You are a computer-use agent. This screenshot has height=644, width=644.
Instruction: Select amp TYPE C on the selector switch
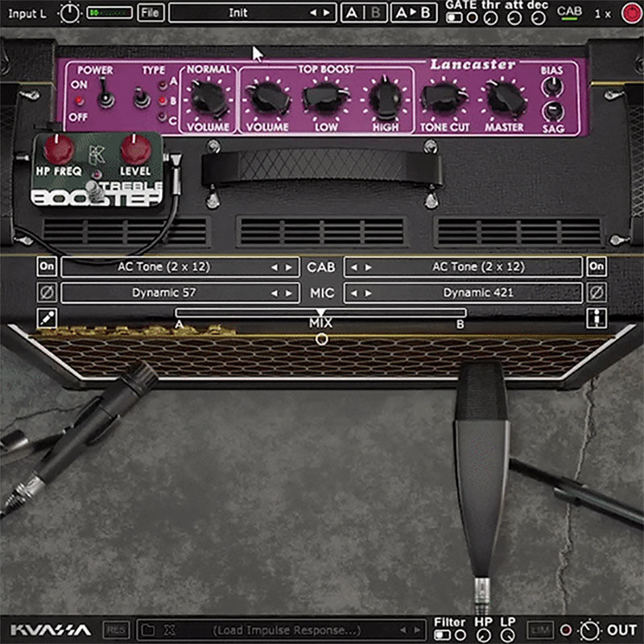141,106
